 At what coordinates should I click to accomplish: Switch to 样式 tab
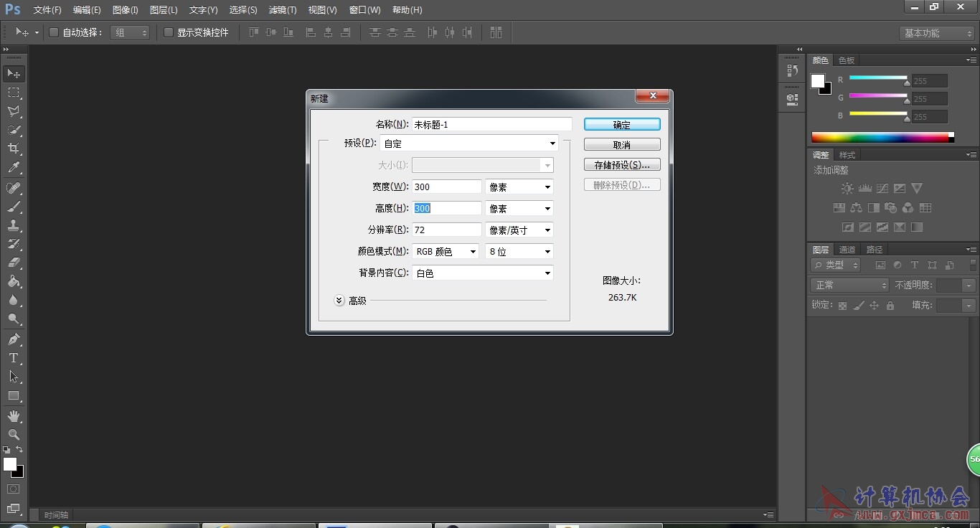tap(847, 155)
